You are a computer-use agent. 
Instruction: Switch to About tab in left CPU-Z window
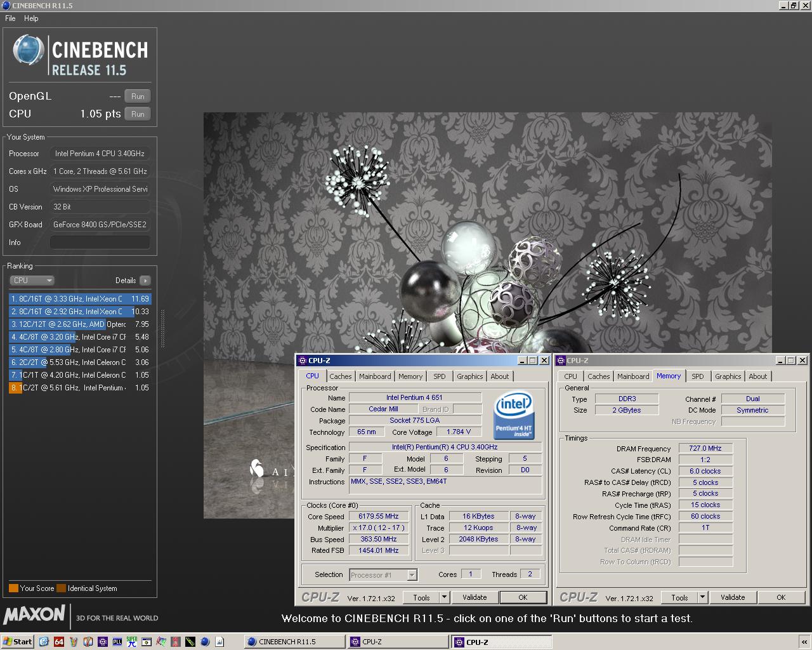click(x=500, y=376)
